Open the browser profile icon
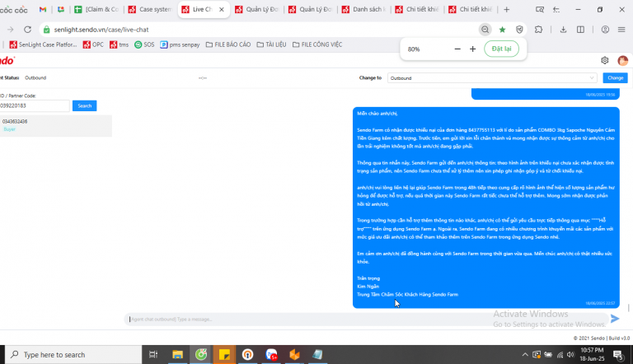Viewport: 633px width, 364px height. click(605, 30)
